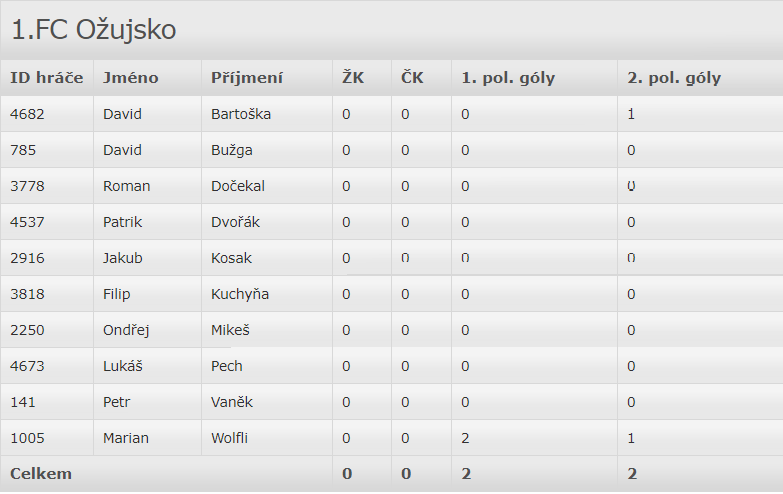Click the ŽK yellow cards header
This screenshot has height=494, width=783.
(x=353, y=78)
